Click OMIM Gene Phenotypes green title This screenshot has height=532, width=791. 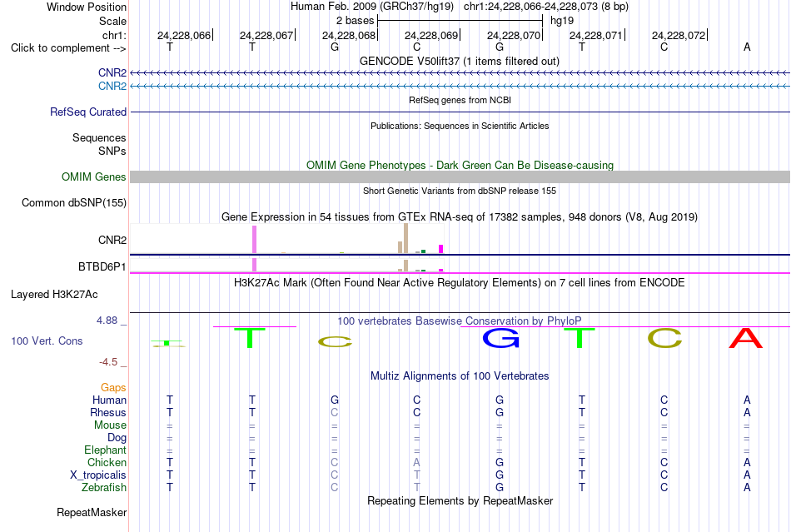(x=460, y=165)
